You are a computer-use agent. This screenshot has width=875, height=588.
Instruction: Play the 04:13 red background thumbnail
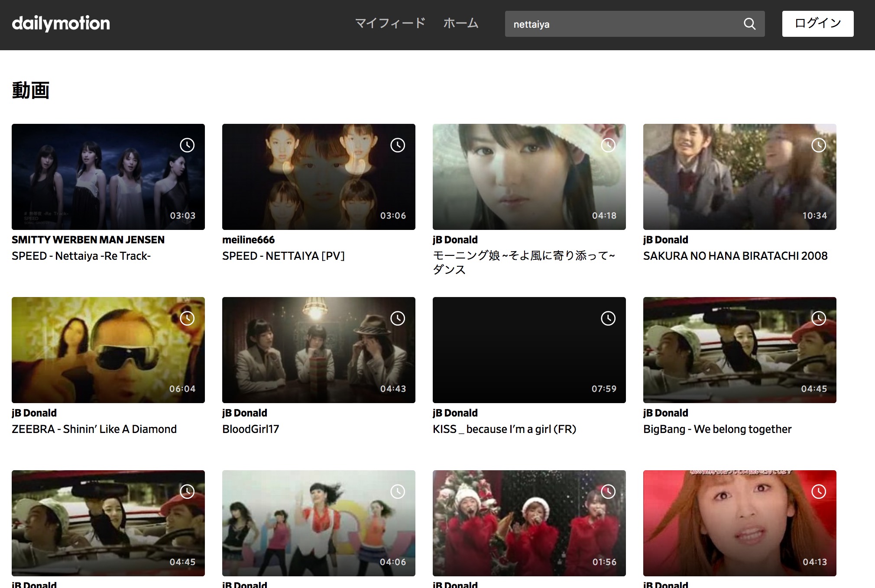coord(740,523)
